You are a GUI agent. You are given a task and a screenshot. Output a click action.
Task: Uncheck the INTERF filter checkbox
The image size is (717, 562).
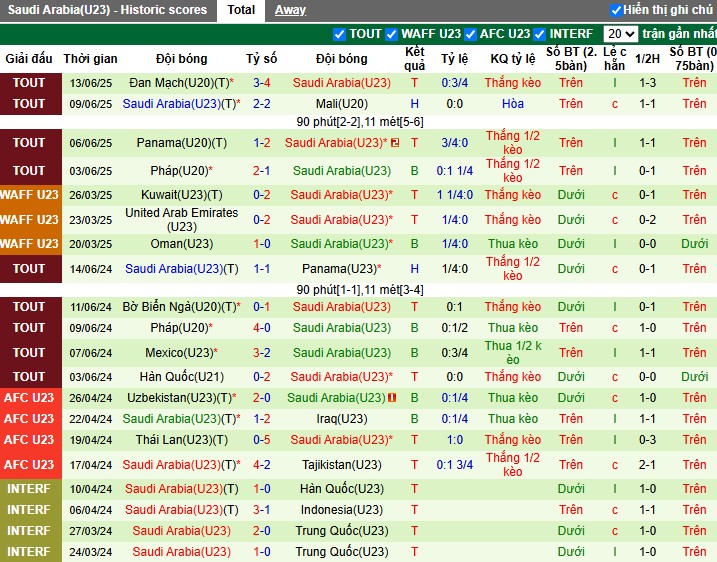tap(540, 34)
